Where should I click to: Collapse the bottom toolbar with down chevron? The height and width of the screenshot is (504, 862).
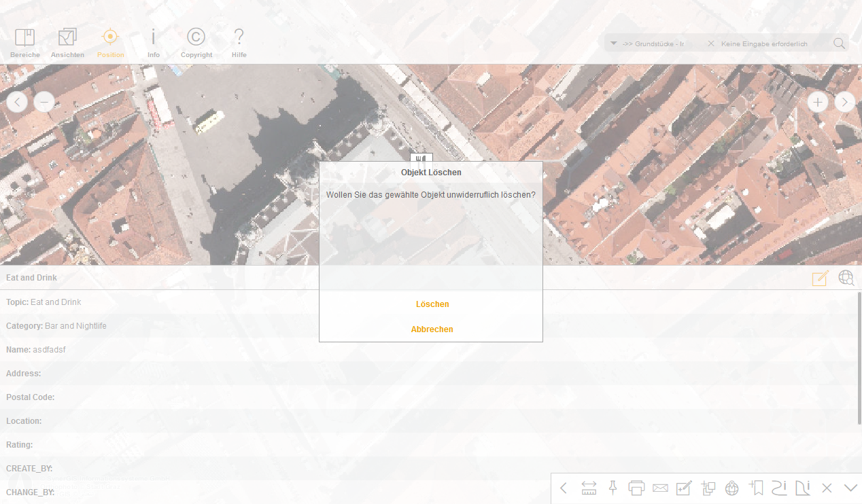(x=850, y=488)
